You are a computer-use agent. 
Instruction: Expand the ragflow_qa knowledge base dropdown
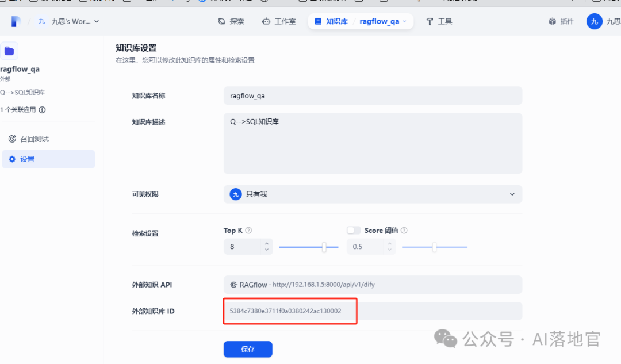[x=382, y=21]
